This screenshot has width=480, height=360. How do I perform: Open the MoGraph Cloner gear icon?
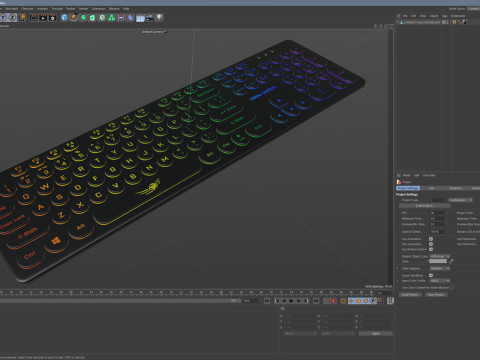tap(102, 17)
